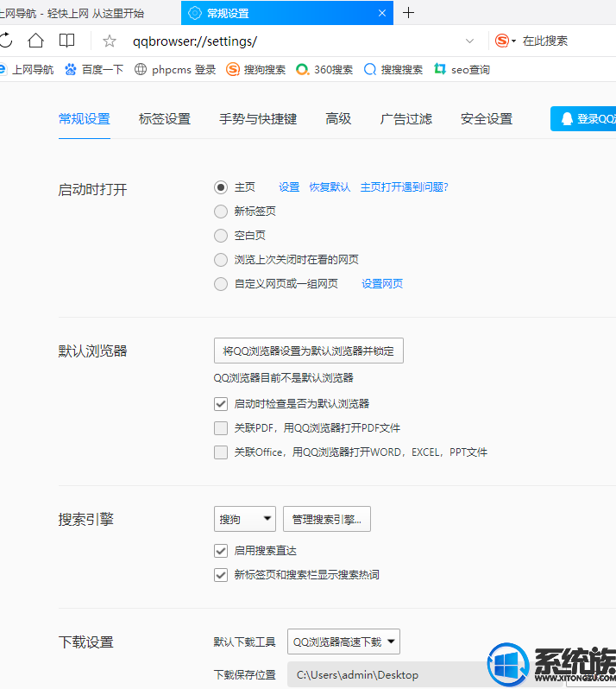
Task: Toggle 新标签页和搜索栏显示搜索热词 checkbox
Action: tap(221, 575)
